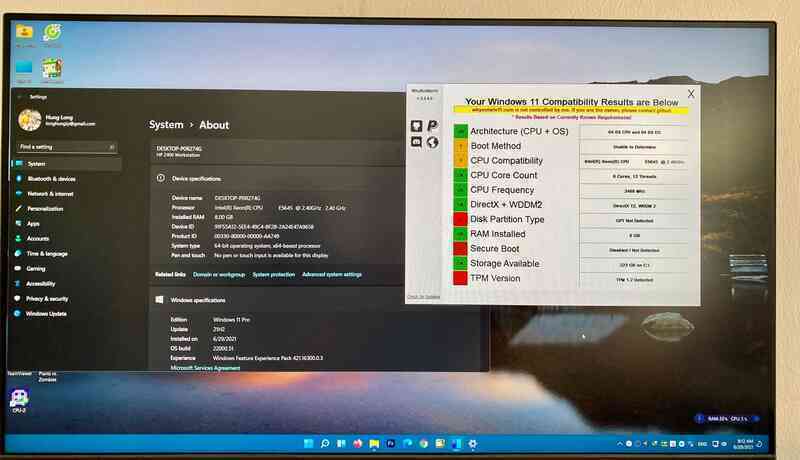
Task: Click the CPU Core Count result value
Action: pos(634,176)
